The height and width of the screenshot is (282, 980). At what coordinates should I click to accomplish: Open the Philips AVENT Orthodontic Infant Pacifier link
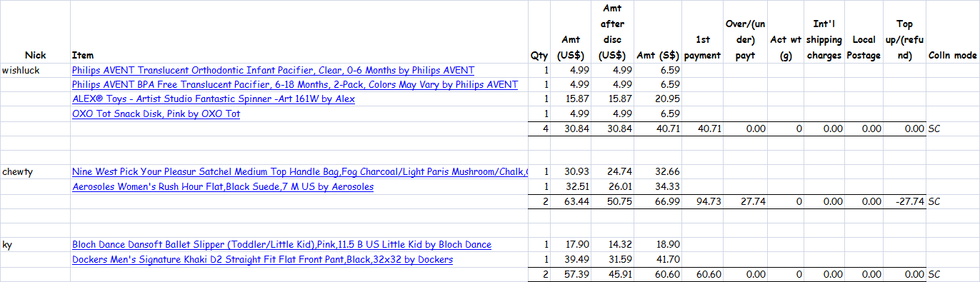pos(273,71)
